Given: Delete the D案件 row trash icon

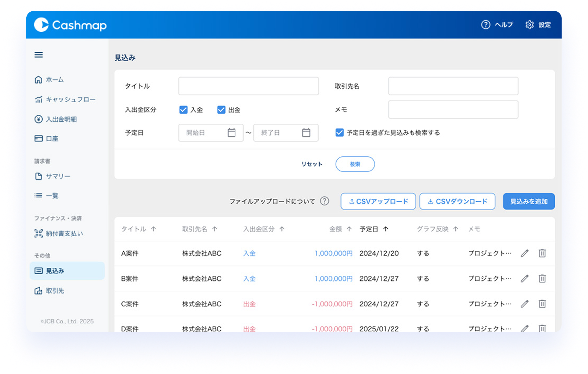Looking at the screenshot, I should [542, 328].
